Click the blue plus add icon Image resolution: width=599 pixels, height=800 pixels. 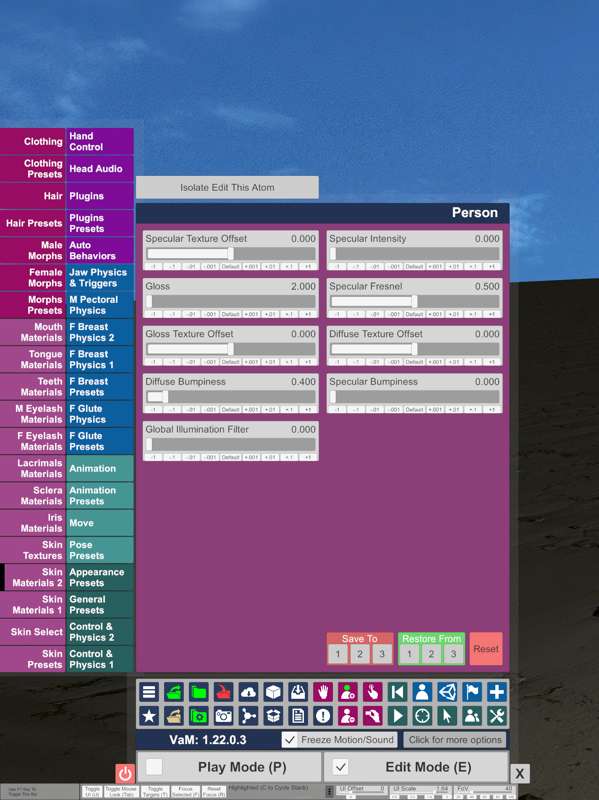[497, 692]
